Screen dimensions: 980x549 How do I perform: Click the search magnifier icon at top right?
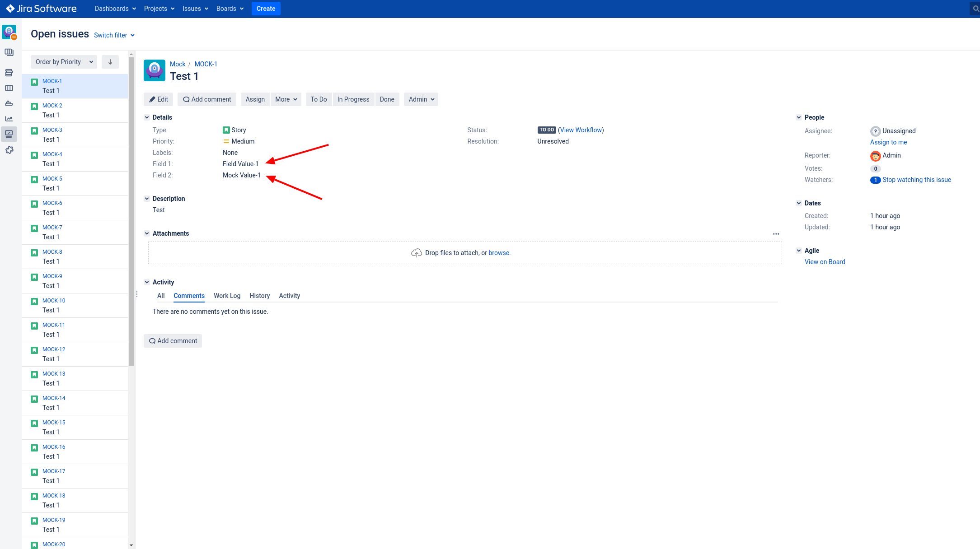tap(975, 9)
